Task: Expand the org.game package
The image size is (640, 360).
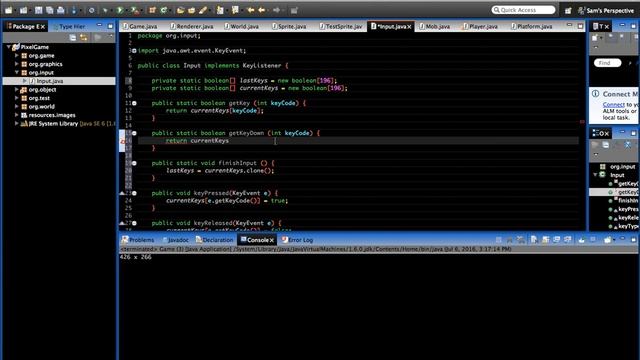Action: [x=17, y=56]
